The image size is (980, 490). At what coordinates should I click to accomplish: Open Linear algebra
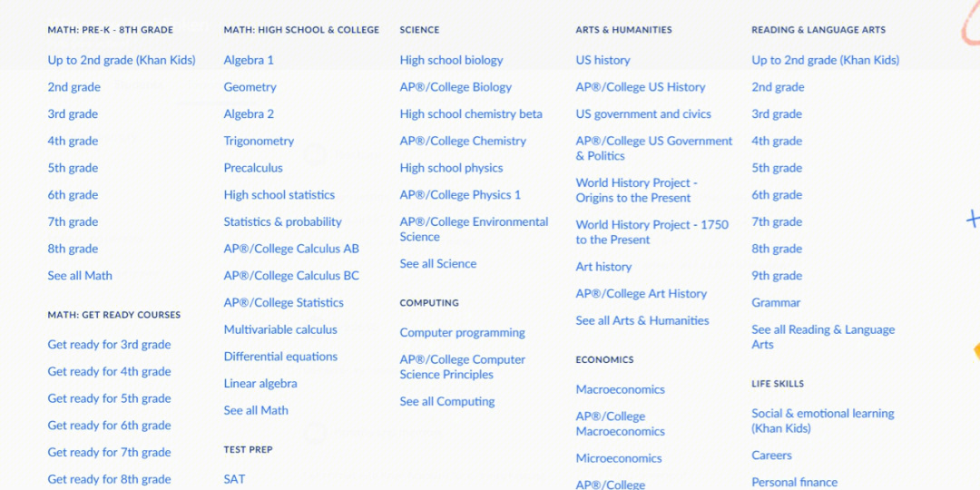click(x=260, y=383)
